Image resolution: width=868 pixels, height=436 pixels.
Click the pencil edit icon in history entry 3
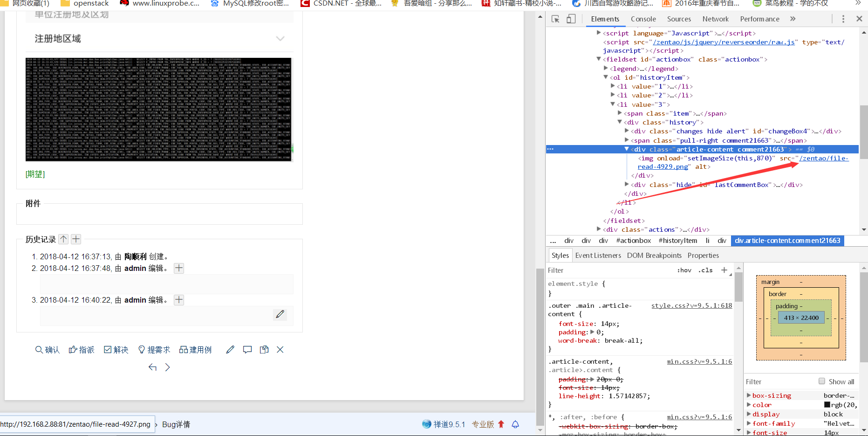click(x=280, y=314)
